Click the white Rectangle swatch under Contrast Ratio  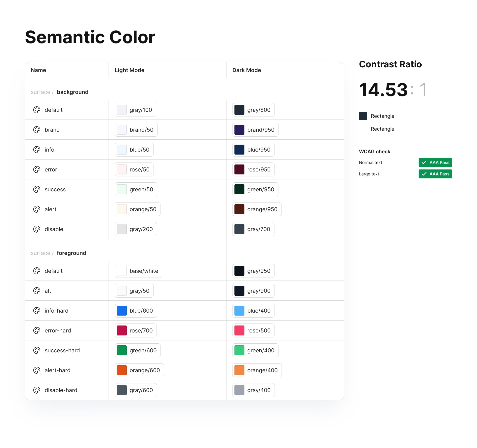363,129
